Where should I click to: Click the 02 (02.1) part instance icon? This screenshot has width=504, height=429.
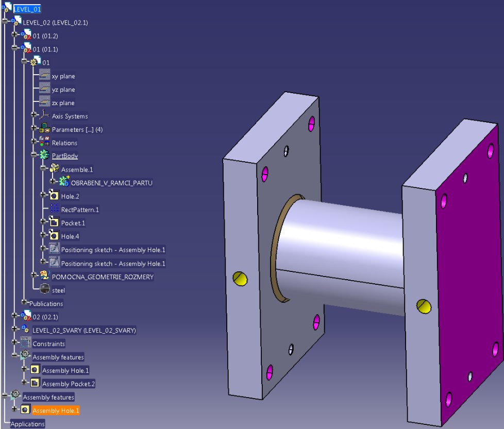pyautogui.click(x=26, y=316)
